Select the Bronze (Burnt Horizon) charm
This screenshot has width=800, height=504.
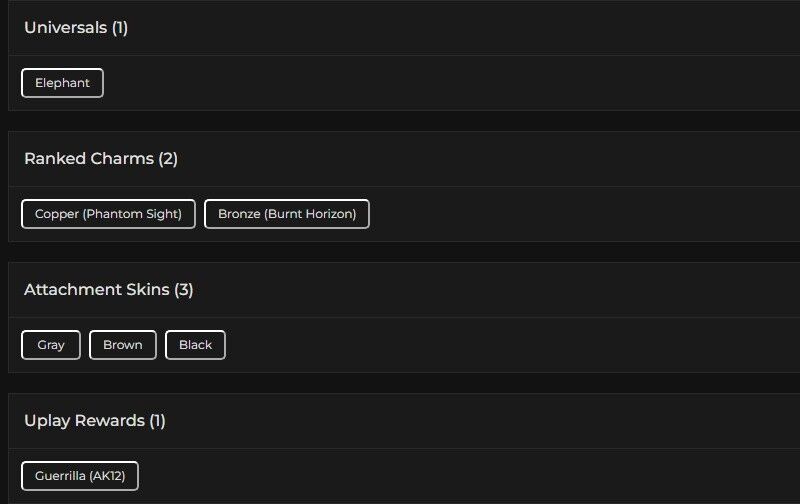click(x=287, y=214)
